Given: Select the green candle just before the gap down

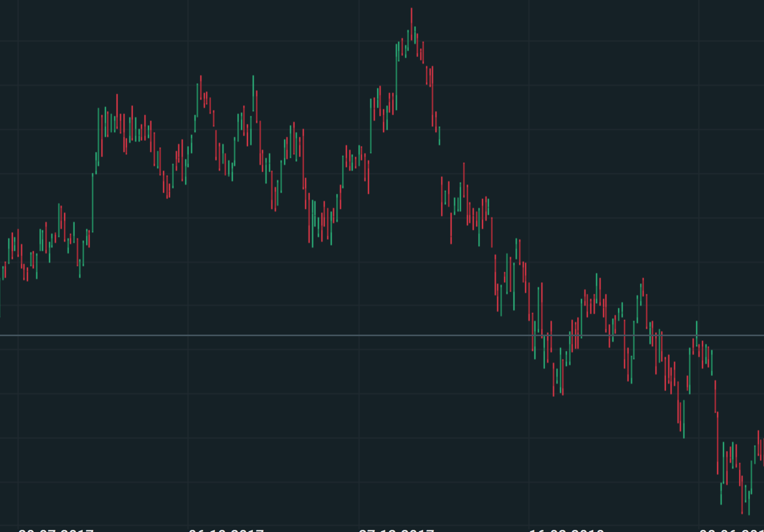Looking at the screenshot, I should [439, 136].
